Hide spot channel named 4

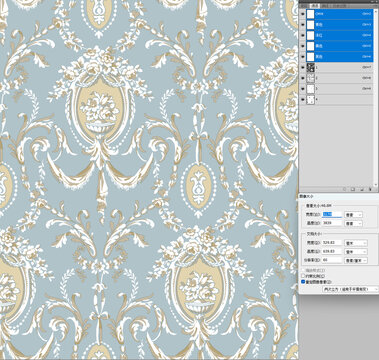[303, 99]
